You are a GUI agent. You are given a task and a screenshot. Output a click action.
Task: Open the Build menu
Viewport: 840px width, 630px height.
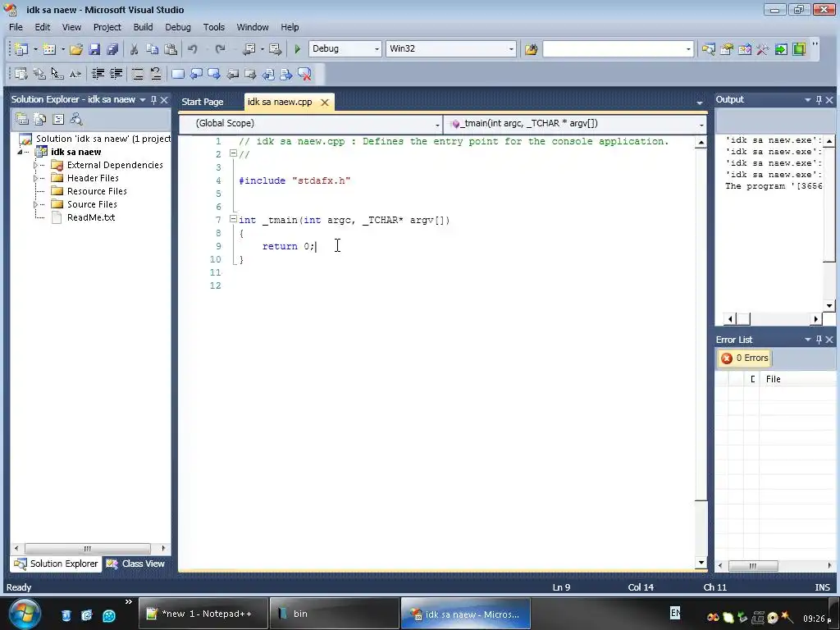[x=143, y=27]
